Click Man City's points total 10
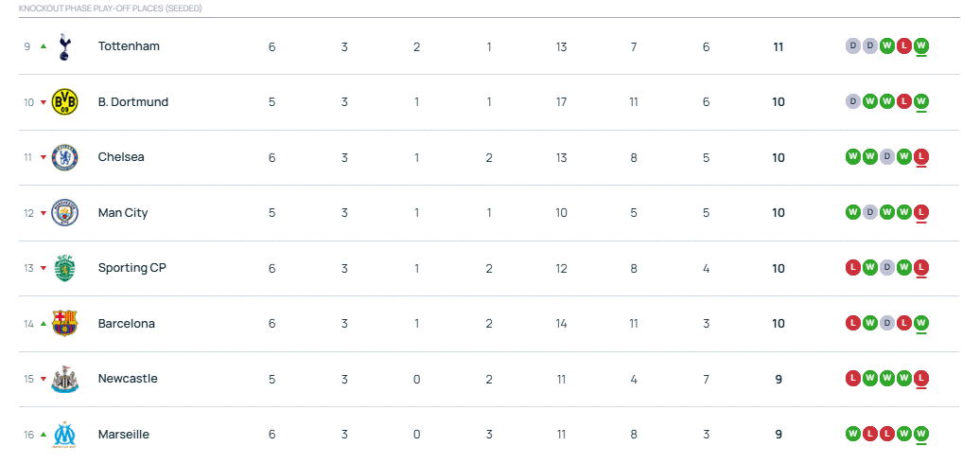980x464 pixels. coord(779,213)
